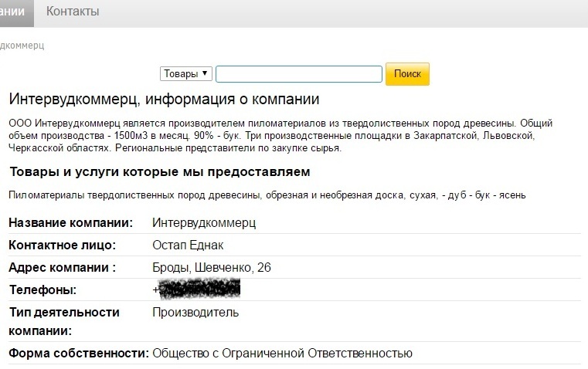This screenshot has width=588, height=369.
Task: Click the Производитель activity type value
Action: [x=195, y=313]
